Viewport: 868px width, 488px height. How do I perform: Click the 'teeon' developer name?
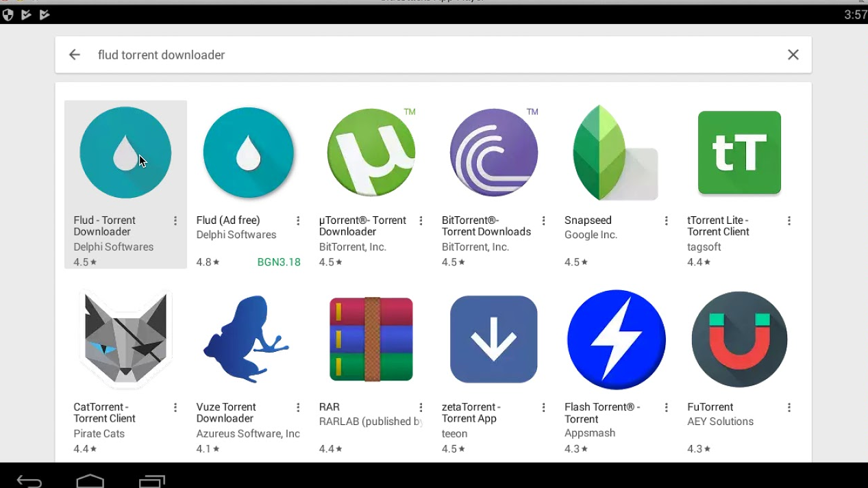tap(455, 434)
